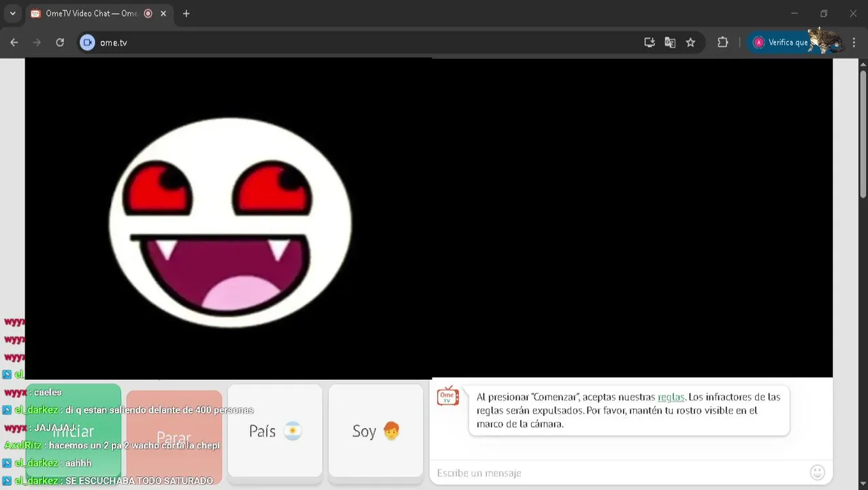Click the translate page icon
This screenshot has width=868, height=490.
click(670, 42)
